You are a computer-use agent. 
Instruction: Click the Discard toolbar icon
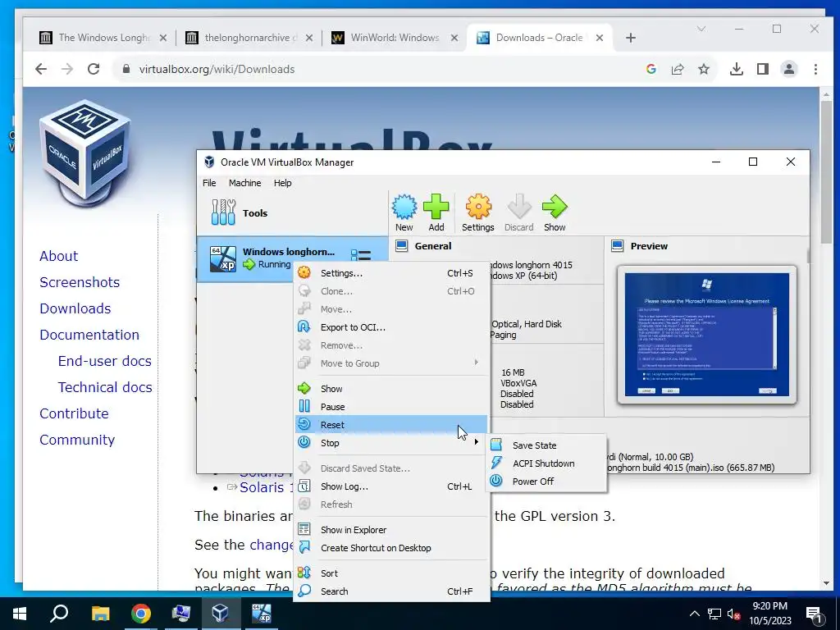tap(518, 212)
